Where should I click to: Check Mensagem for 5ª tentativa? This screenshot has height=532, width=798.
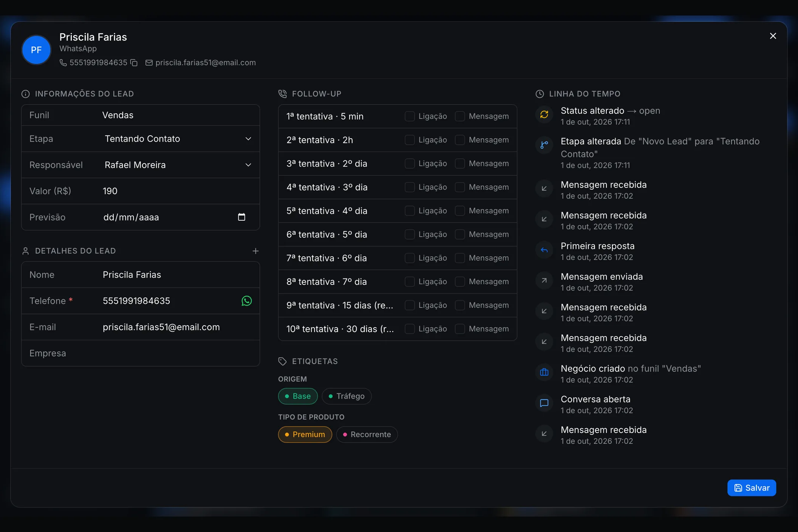(460, 211)
